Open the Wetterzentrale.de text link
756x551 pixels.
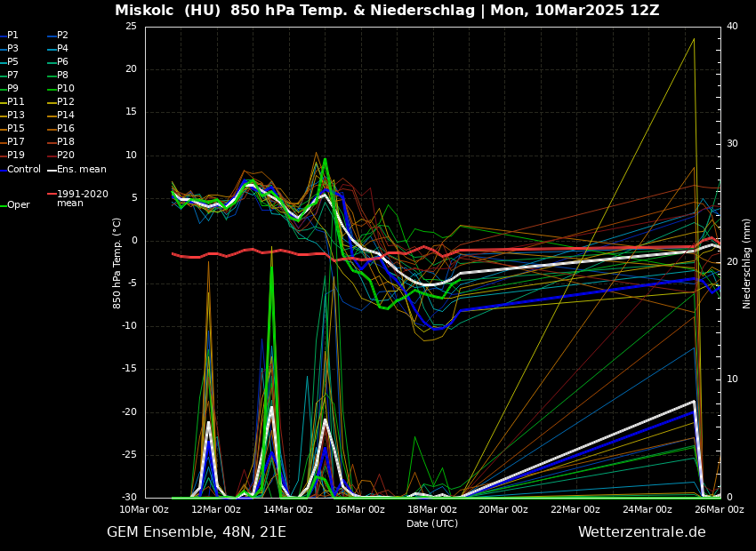[641, 532]
